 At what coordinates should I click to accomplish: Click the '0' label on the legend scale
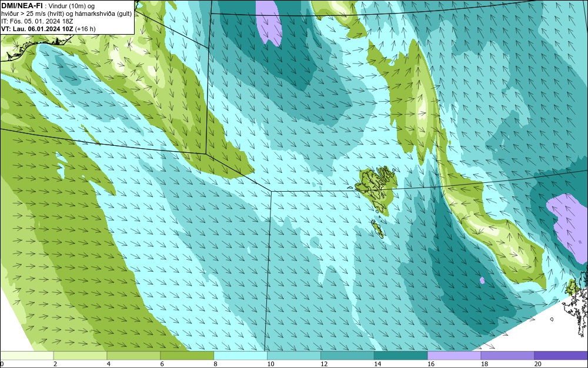pyautogui.click(x=2, y=364)
